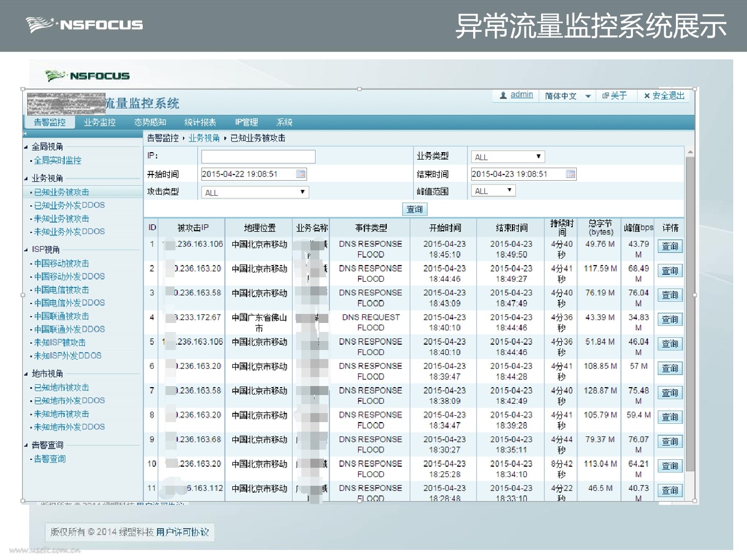This screenshot has height=560, width=747.
Task: Select 未知ISP被攻击 in sidebar
Action: (59, 343)
